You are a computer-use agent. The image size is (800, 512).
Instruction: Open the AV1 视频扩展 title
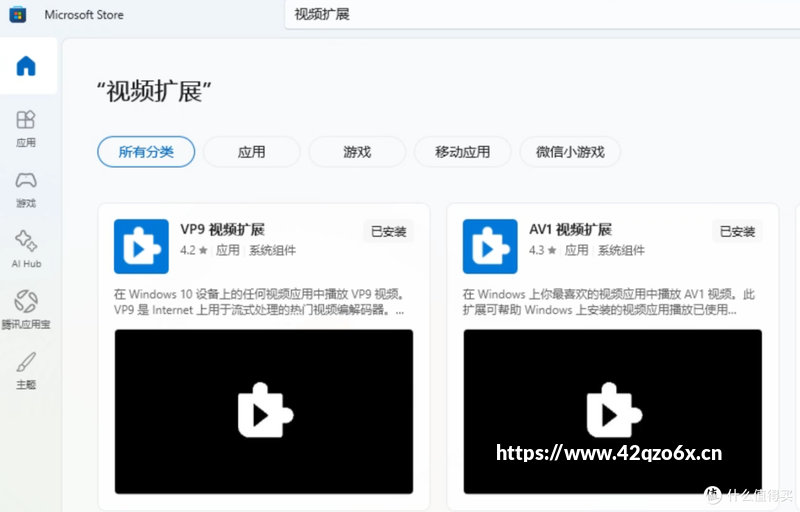pos(570,229)
